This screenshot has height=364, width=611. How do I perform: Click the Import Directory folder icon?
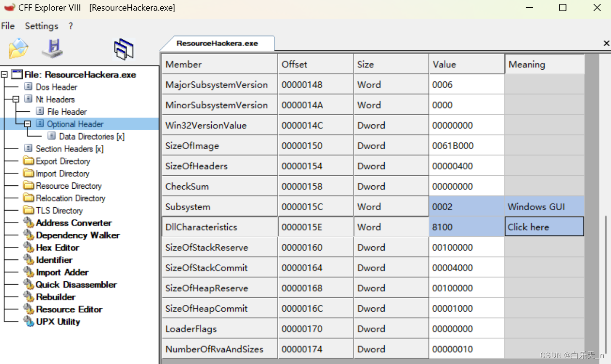pyautogui.click(x=29, y=173)
